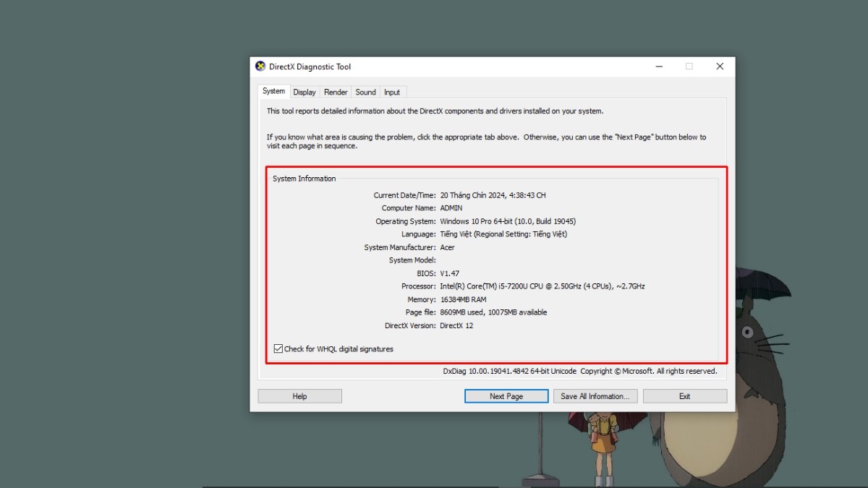The width and height of the screenshot is (868, 488).
Task: Click the System Model label
Action: click(412, 260)
